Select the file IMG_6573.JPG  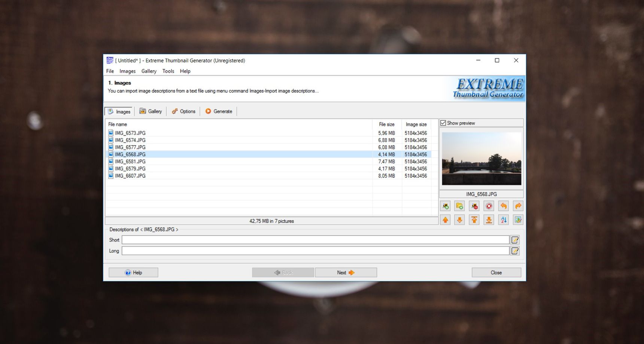(130, 133)
